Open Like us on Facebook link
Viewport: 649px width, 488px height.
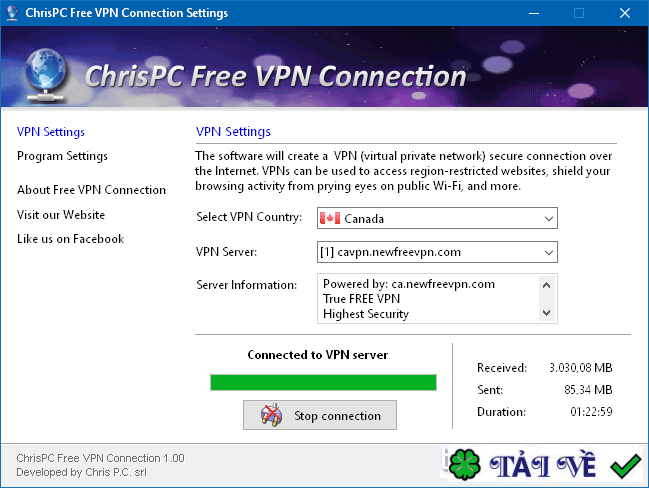coord(70,239)
